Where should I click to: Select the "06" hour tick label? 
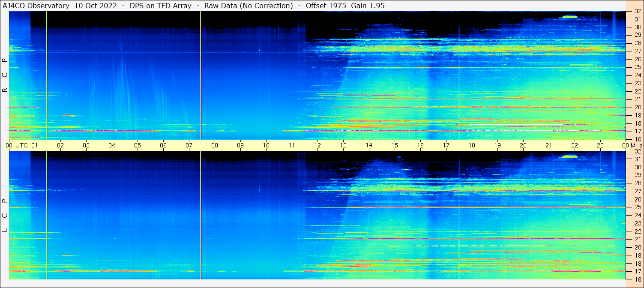163,145
